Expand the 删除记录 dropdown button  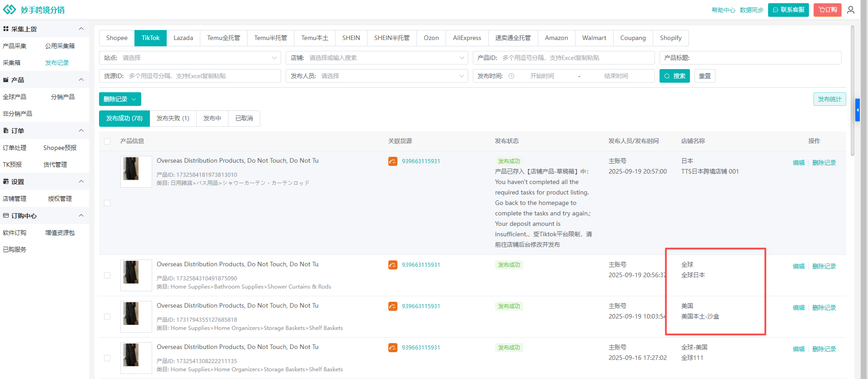point(120,99)
